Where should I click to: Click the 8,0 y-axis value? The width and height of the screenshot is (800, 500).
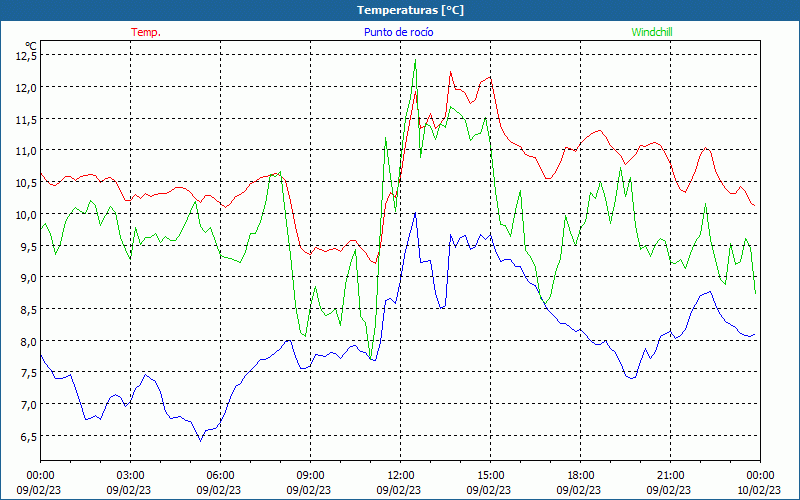click(x=29, y=341)
